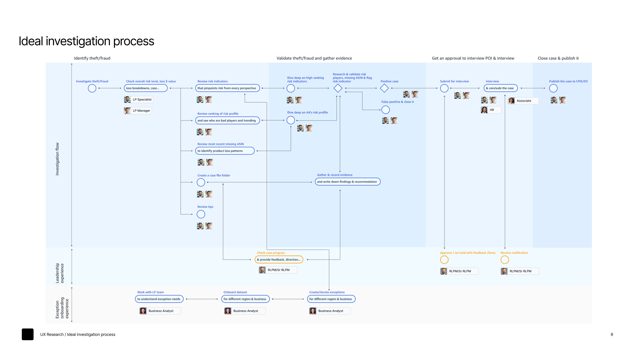Click the orange Receive notification circle
The image size is (644, 362).
(505, 260)
